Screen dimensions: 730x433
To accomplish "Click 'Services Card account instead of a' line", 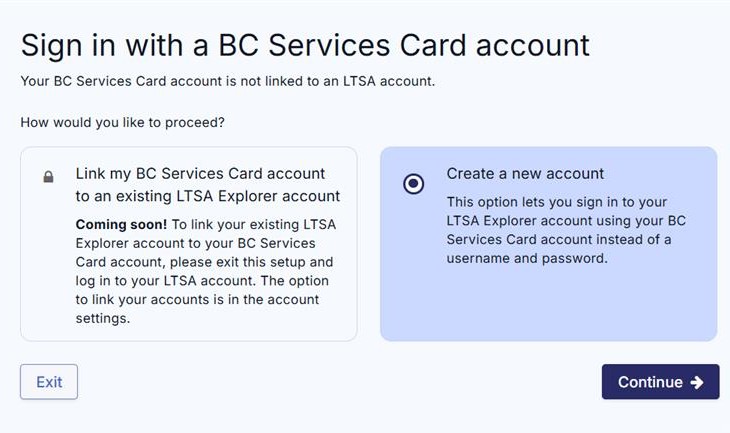I will tap(558, 239).
